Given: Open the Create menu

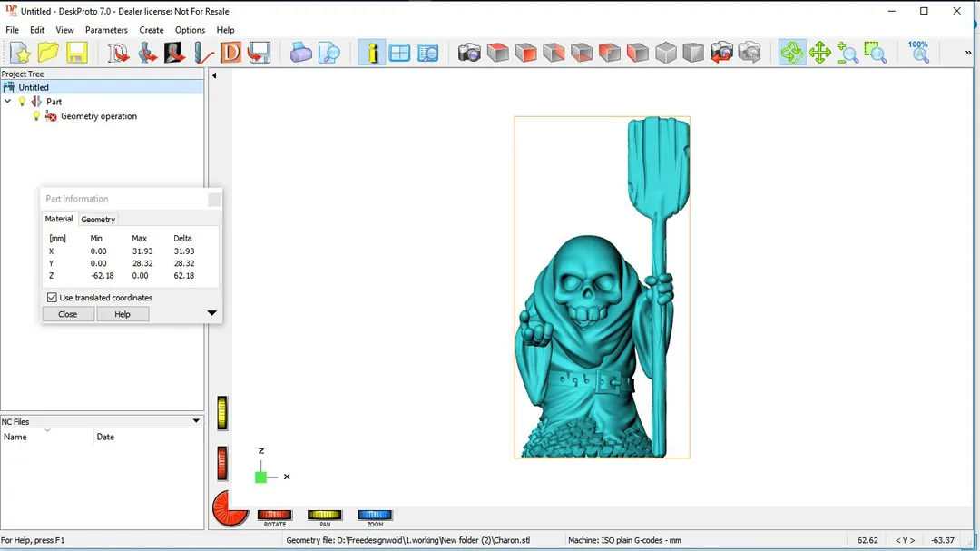Looking at the screenshot, I should tap(152, 30).
